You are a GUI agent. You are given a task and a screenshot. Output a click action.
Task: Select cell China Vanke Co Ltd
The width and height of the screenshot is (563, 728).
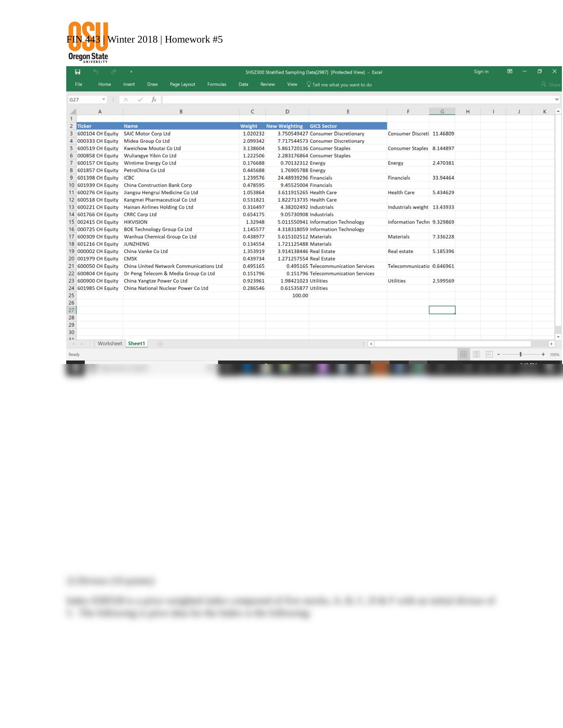[x=181, y=251]
